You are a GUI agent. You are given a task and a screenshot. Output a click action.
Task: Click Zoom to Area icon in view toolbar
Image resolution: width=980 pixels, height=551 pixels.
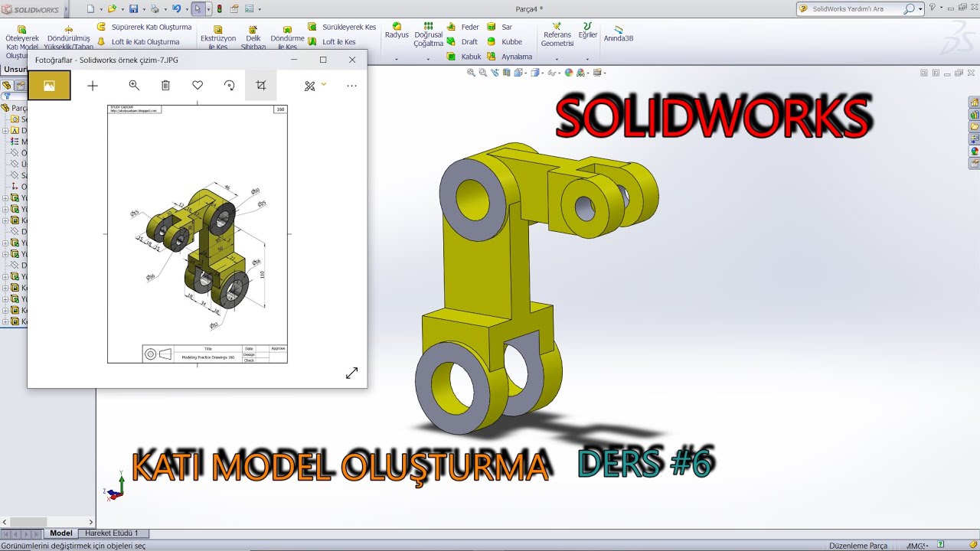click(483, 73)
